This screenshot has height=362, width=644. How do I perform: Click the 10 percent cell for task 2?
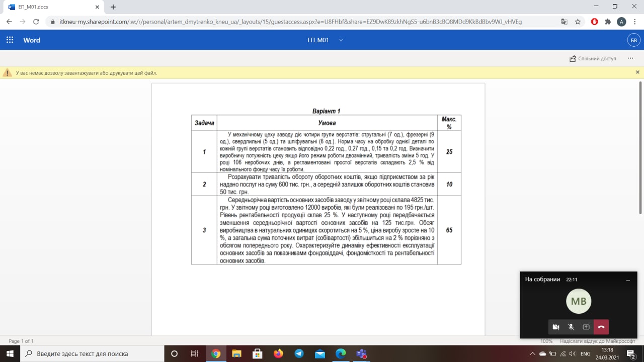(x=449, y=184)
